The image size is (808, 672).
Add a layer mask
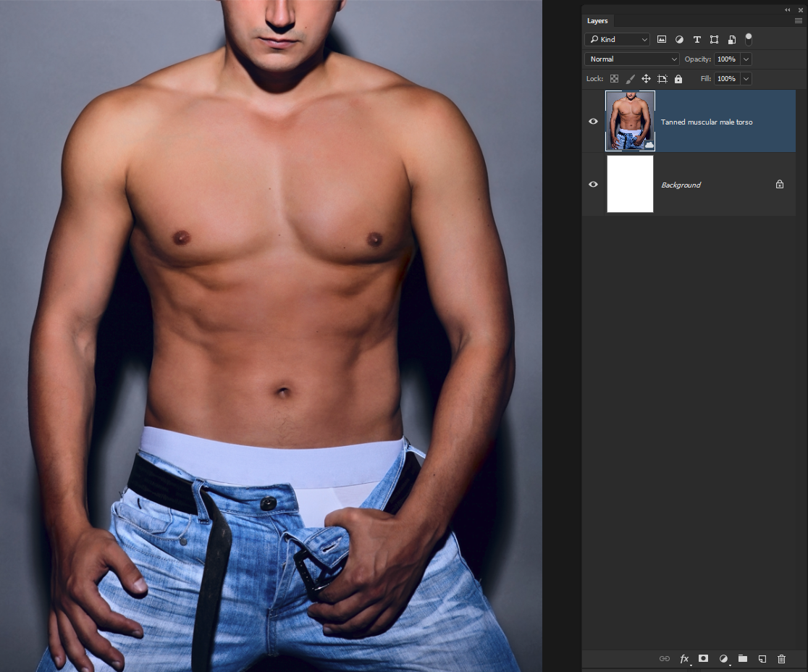click(x=703, y=658)
